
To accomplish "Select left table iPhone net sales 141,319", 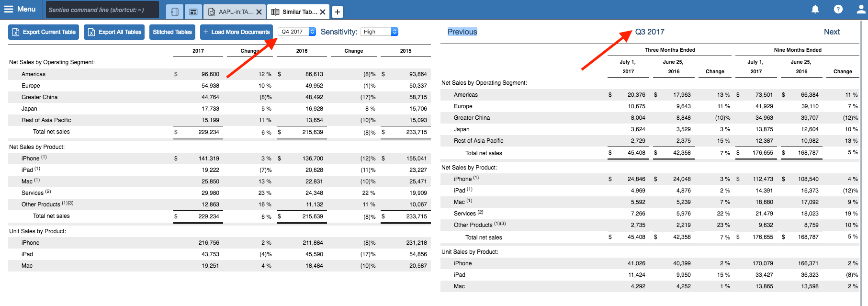I will pyautogui.click(x=209, y=159).
